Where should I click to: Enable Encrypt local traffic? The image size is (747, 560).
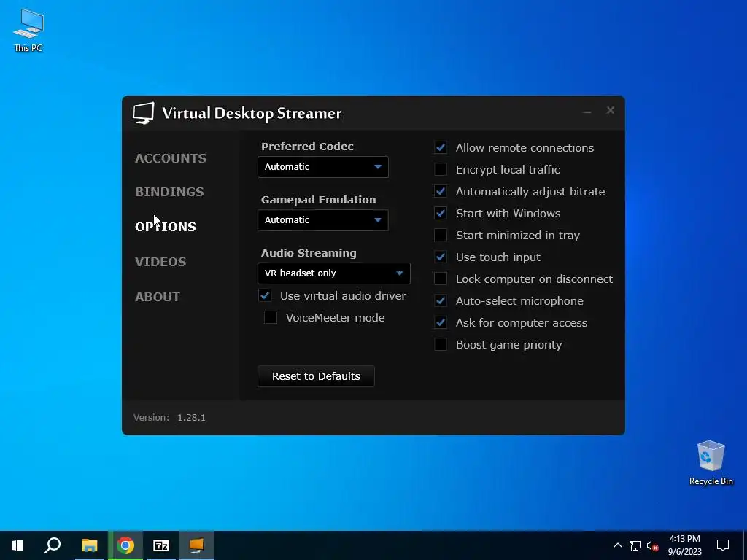441,169
